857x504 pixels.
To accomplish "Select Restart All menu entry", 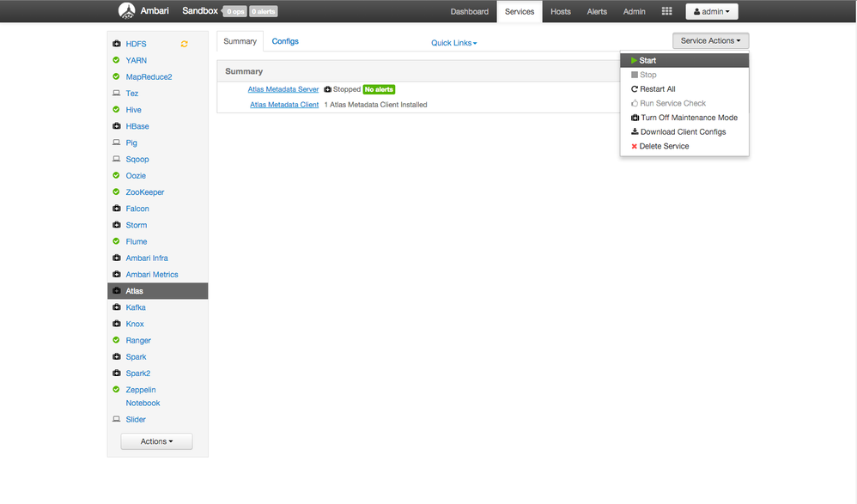I will 684,88.
